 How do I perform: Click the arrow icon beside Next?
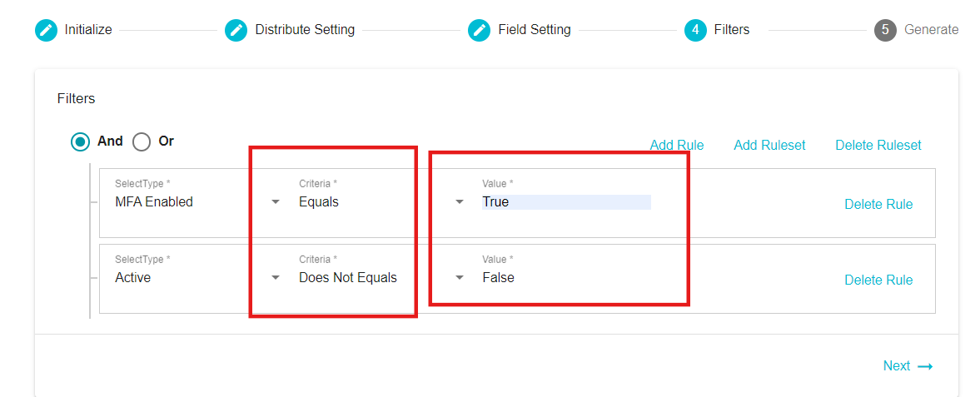point(925,366)
